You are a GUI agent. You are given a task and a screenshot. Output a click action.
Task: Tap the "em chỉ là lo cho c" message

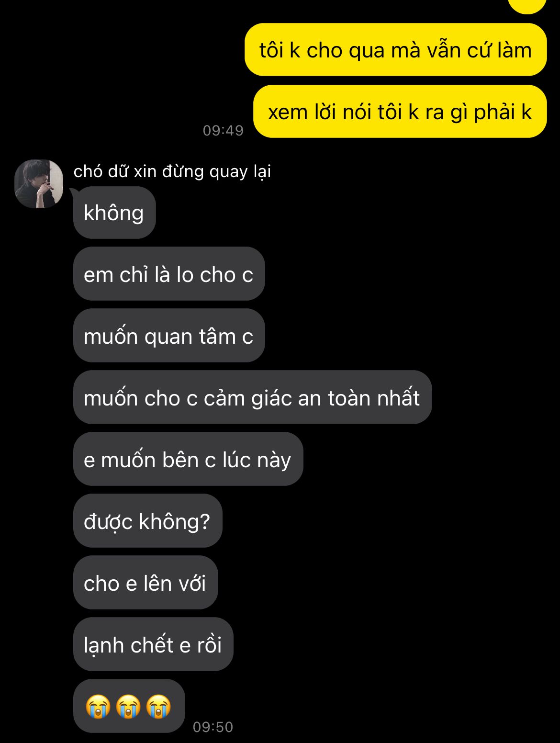point(169,274)
